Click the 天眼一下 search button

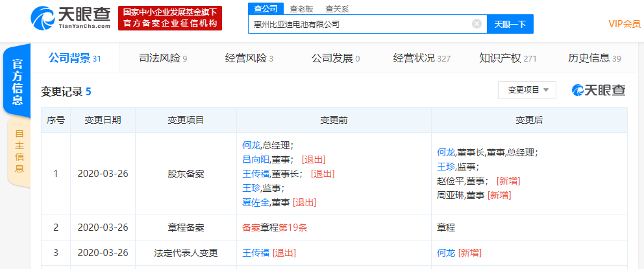click(510, 24)
